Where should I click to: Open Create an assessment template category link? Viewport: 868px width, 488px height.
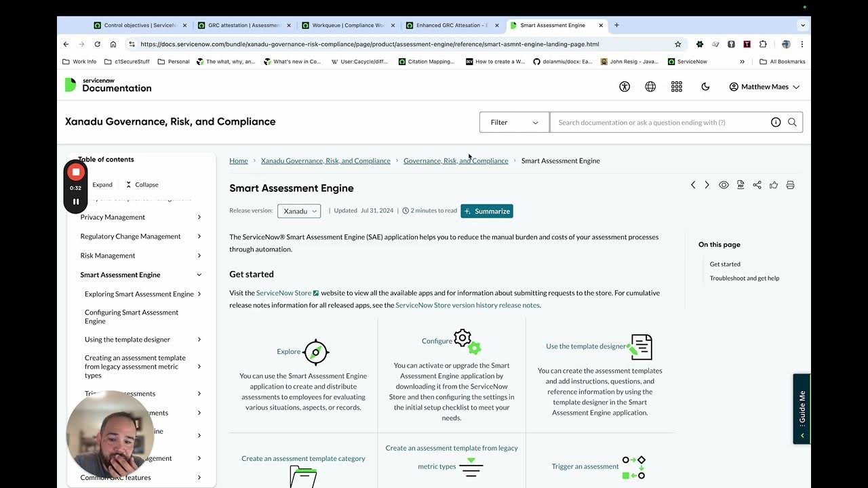tap(303, 458)
